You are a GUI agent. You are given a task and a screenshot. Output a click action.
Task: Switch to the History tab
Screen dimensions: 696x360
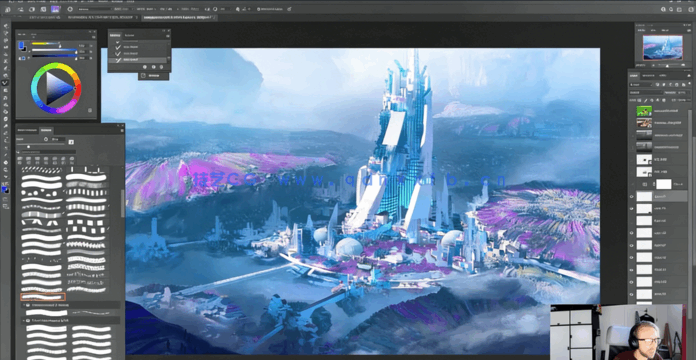pos(115,35)
